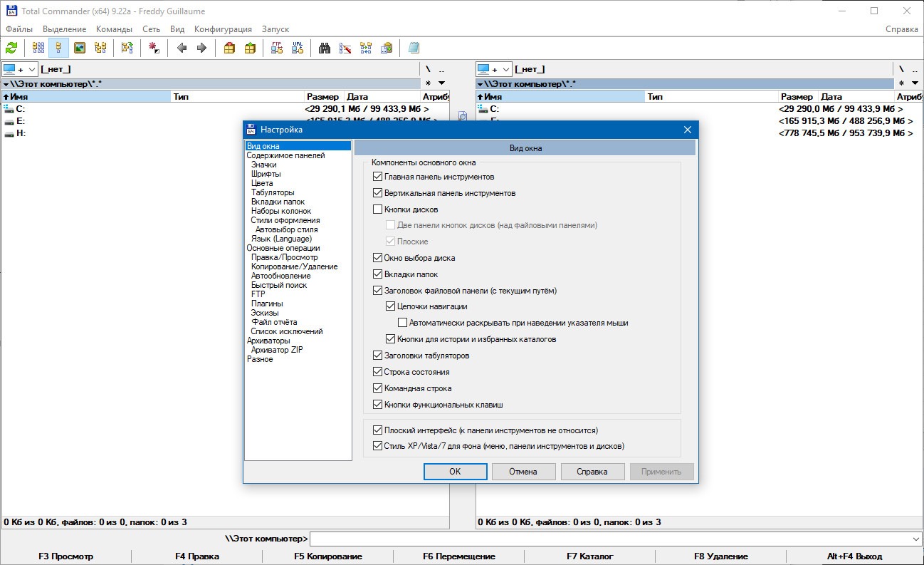Toggle 'Кнопки функциональных клавиш' checkbox
Screen dimensions: 924x565
[x=378, y=405]
